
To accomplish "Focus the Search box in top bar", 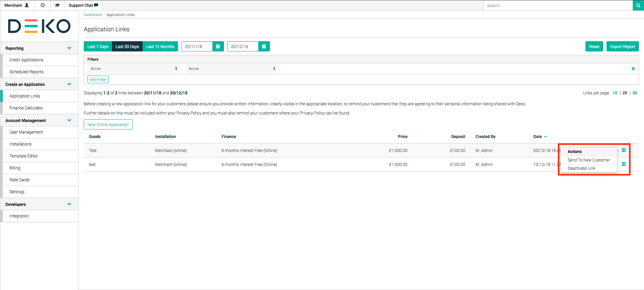I will (x=558, y=5).
